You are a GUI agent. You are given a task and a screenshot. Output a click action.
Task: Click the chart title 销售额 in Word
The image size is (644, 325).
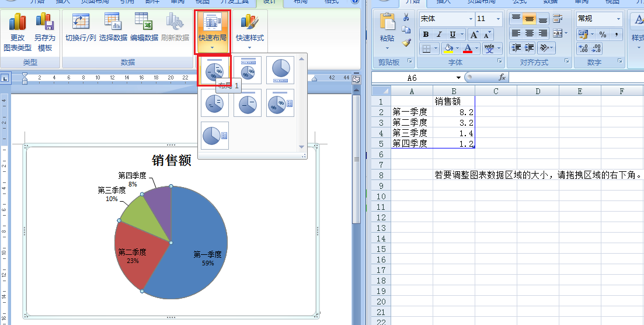pos(171,160)
